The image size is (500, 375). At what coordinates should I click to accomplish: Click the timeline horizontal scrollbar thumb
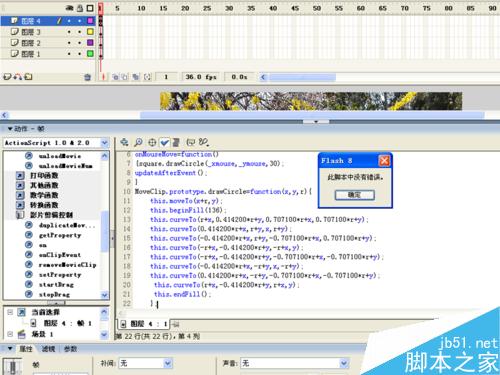302,77
